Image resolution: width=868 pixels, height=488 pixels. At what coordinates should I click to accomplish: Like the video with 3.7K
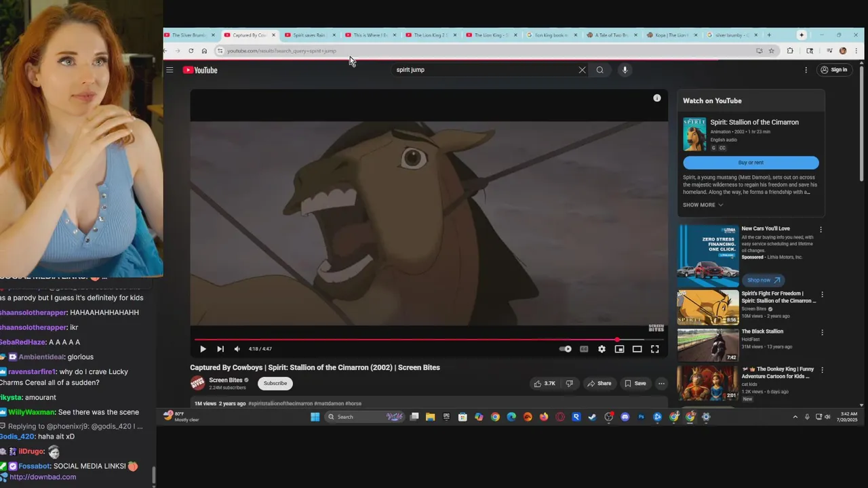(545, 384)
